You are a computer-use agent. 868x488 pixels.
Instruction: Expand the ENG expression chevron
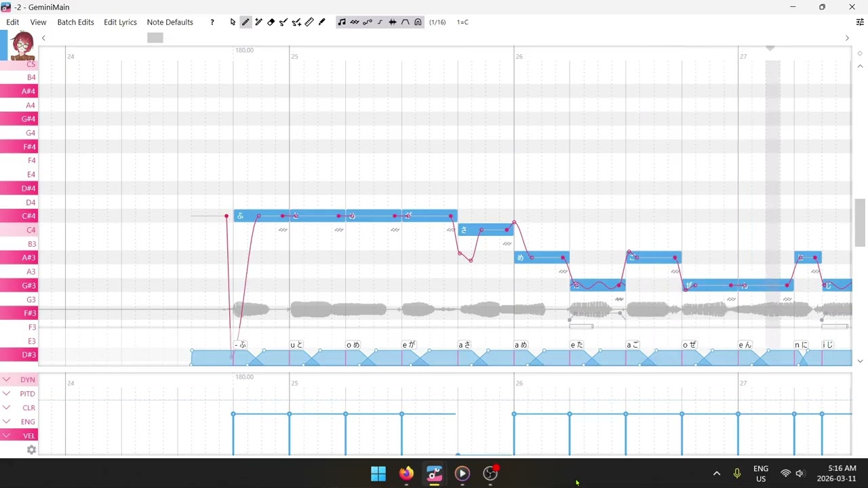6,422
